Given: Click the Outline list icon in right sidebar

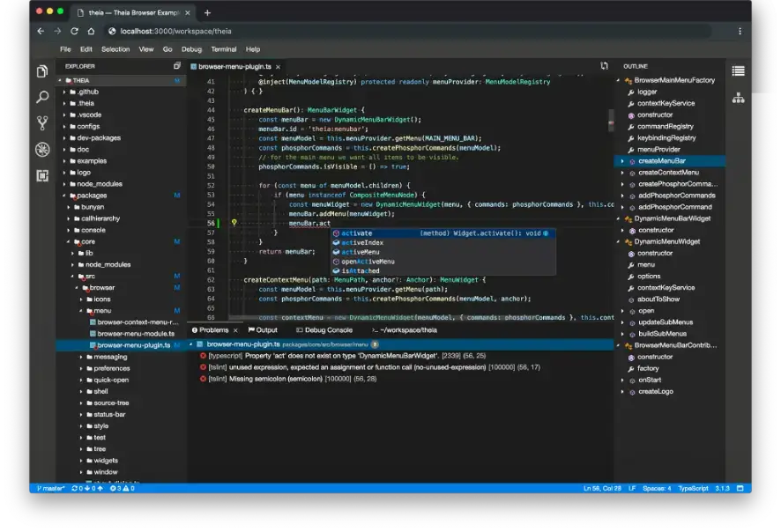Looking at the screenshot, I should (738, 71).
